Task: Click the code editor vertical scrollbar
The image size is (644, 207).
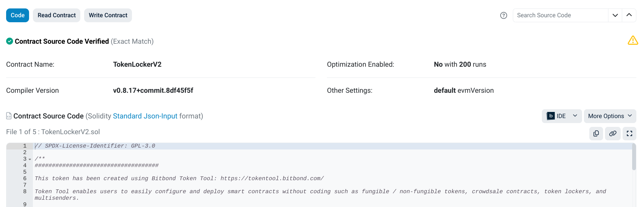Action: click(634, 157)
